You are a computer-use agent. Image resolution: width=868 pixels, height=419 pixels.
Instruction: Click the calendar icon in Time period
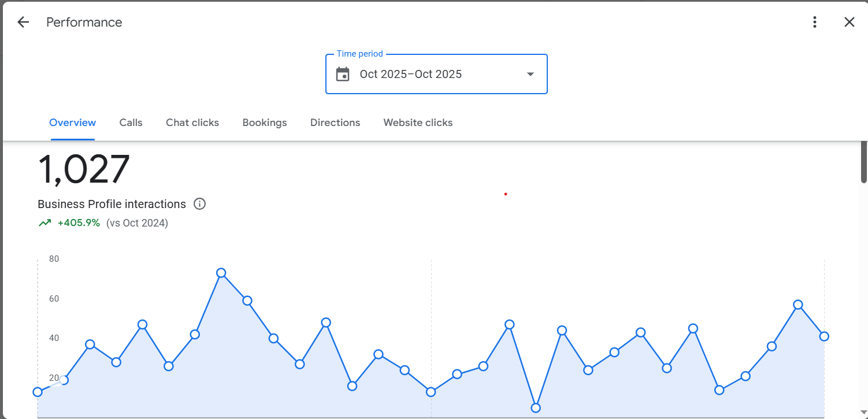coord(343,74)
